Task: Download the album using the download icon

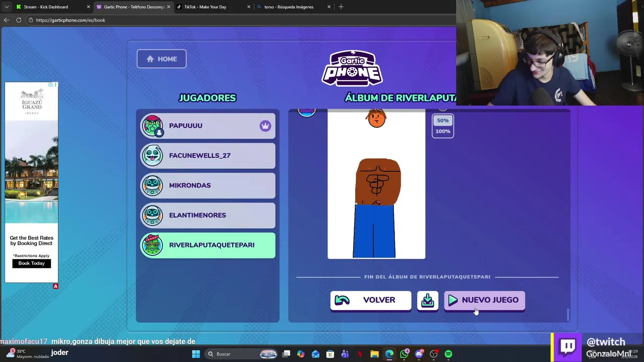Action: [428, 301]
